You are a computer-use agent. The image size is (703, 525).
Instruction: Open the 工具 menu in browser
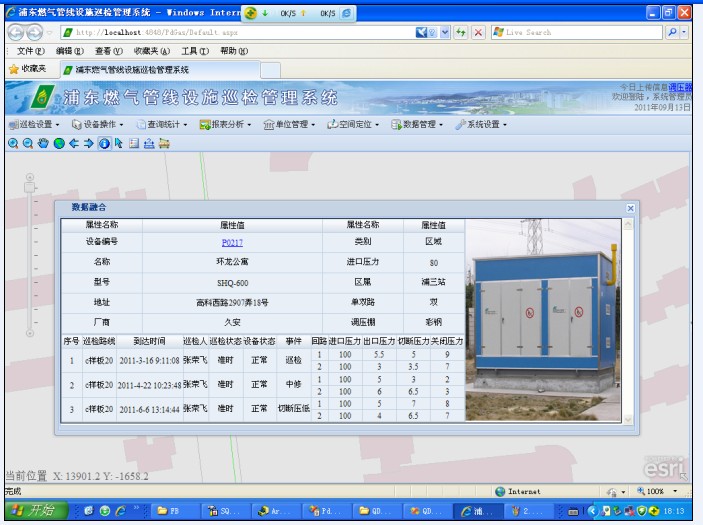pyautogui.click(x=194, y=50)
